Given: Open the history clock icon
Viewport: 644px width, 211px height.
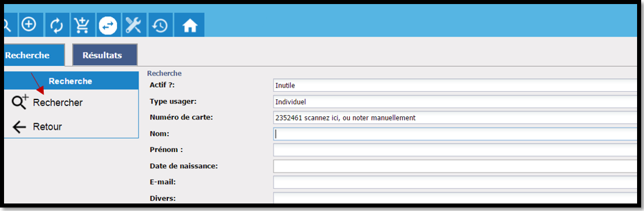Looking at the screenshot, I should pos(160,25).
